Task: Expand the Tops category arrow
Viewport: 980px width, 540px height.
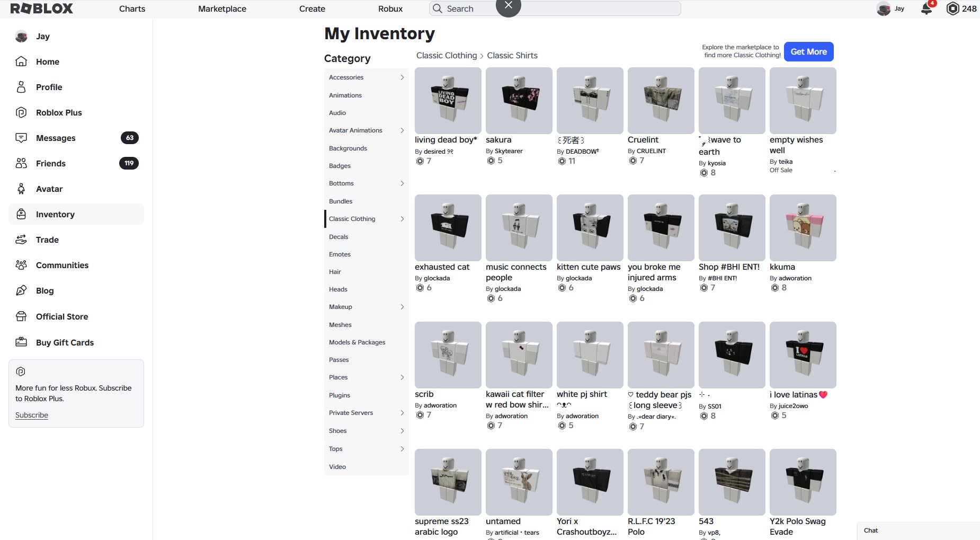Action: pos(402,449)
